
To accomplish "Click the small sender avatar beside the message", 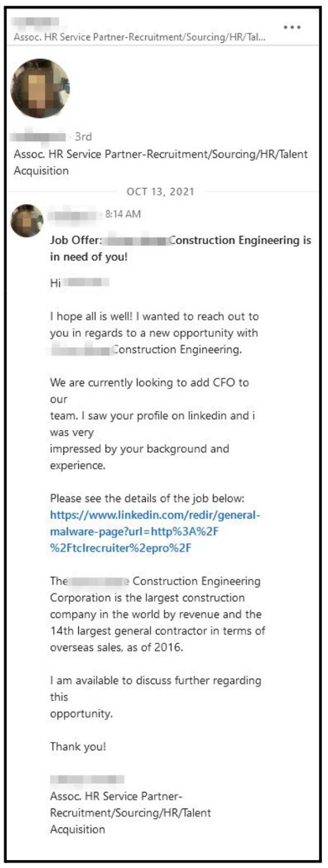I will click(x=27, y=221).
